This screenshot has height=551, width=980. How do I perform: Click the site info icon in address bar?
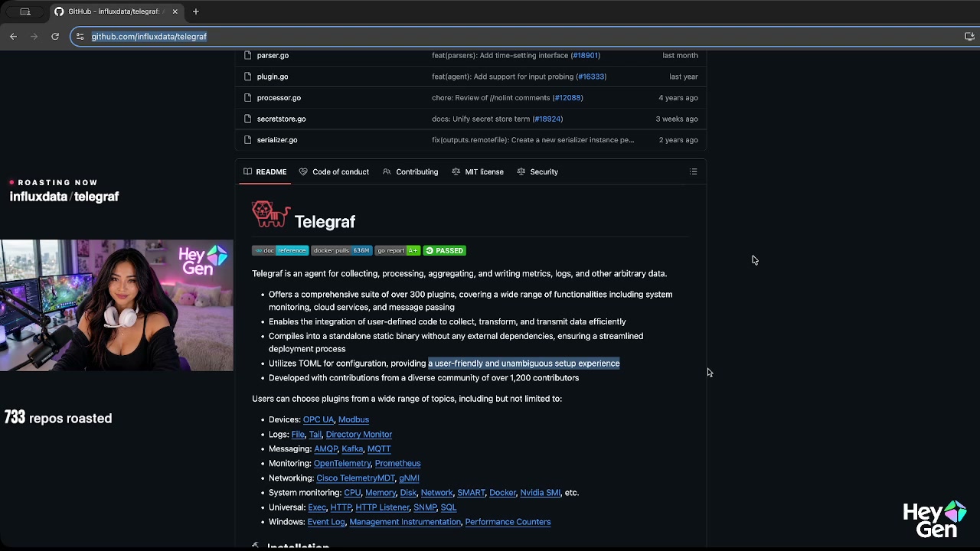coord(80,36)
